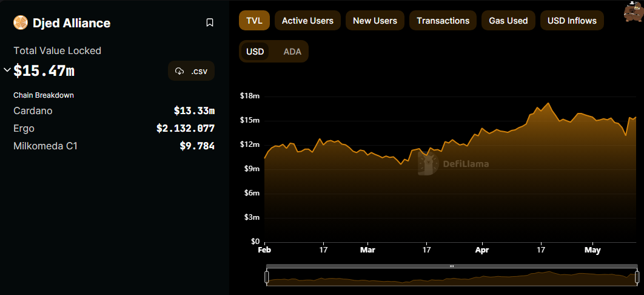The height and width of the screenshot is (295, 644).
Task: Click the top grip bar of the range selector
Action: [452, 266]
